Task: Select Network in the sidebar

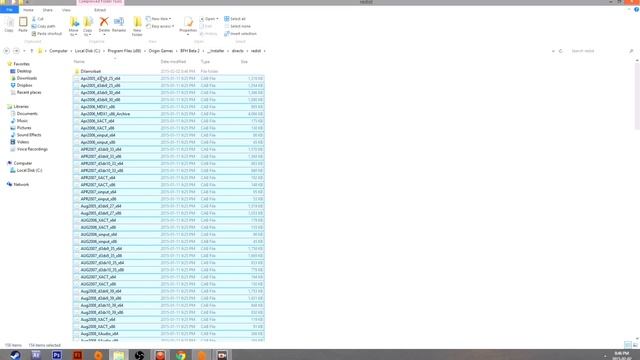Action: (21, 184)
